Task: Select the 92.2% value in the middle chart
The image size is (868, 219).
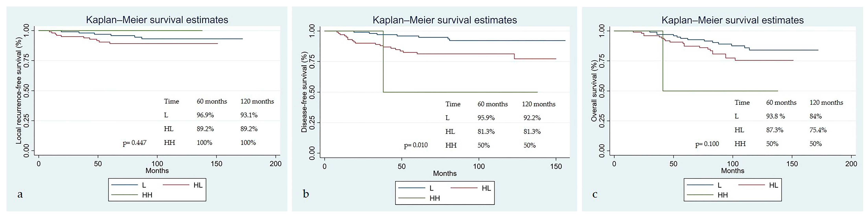Action: (x=532, y=118)
